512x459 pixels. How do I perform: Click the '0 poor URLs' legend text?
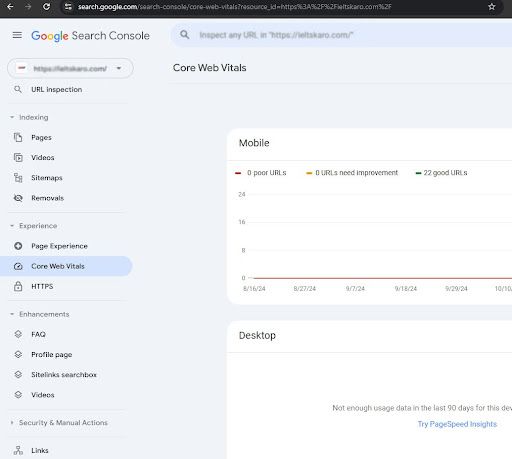[267, 173]
